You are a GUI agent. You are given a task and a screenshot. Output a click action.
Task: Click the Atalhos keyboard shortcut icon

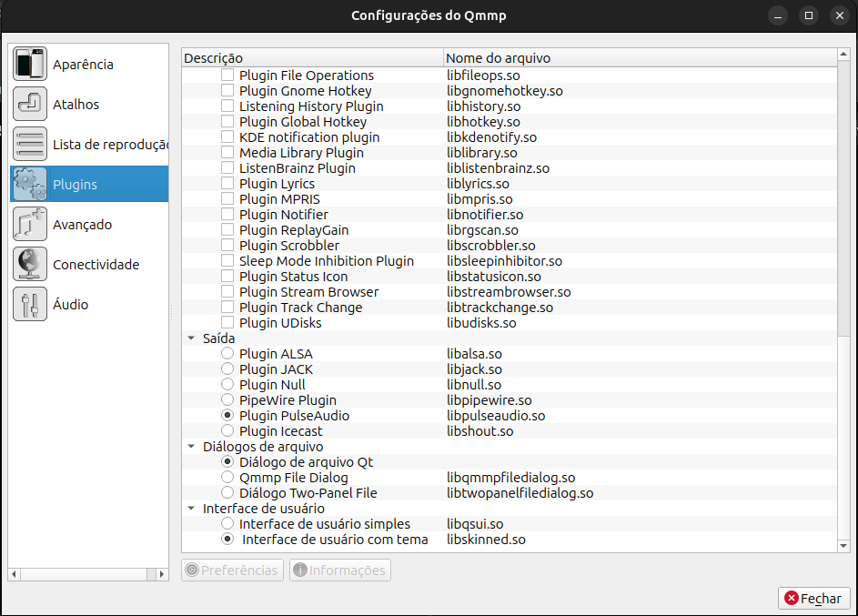coord(30,104)
